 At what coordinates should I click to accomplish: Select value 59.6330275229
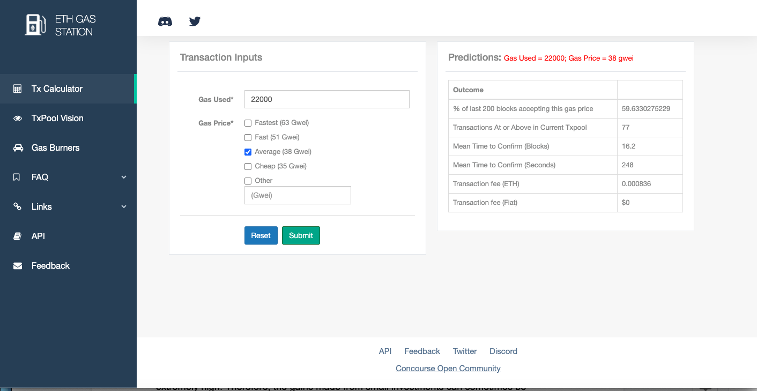tap(646, 109)
